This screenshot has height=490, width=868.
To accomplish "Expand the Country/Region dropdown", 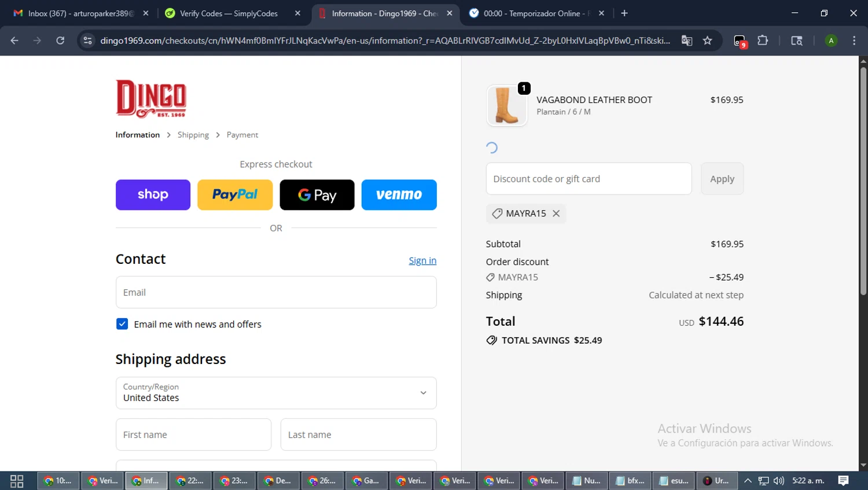I will pyautogui.click(x=276, y=393).
